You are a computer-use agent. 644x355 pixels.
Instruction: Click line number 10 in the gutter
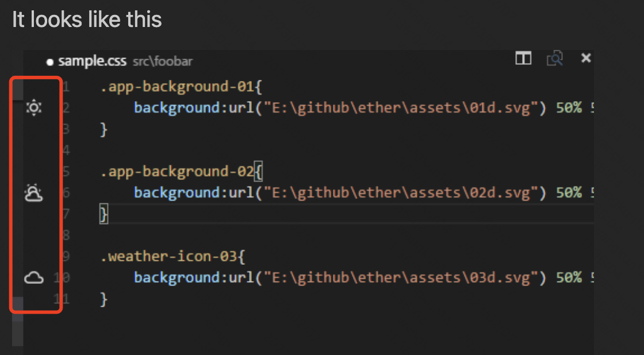[x=61, y=278]
